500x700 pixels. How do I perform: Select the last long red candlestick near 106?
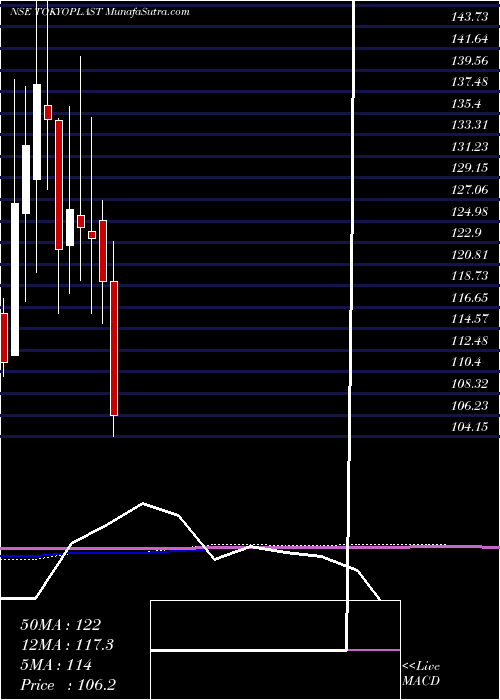(x=114, y=348)
